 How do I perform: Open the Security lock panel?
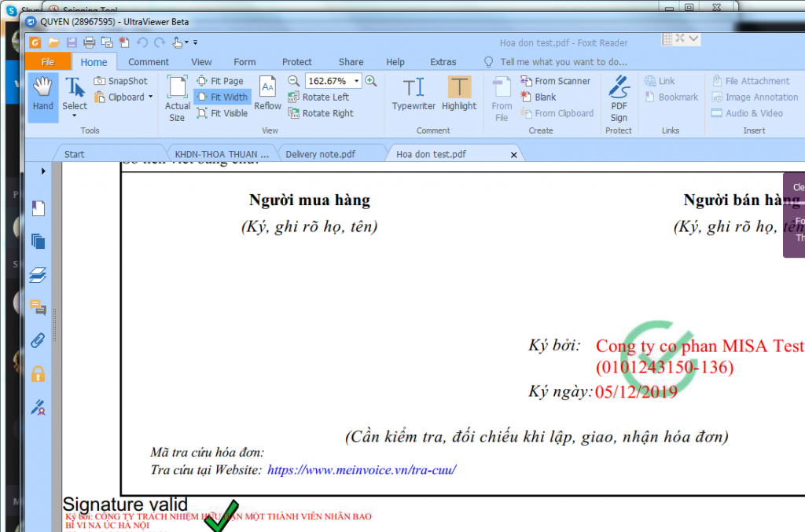39,374
